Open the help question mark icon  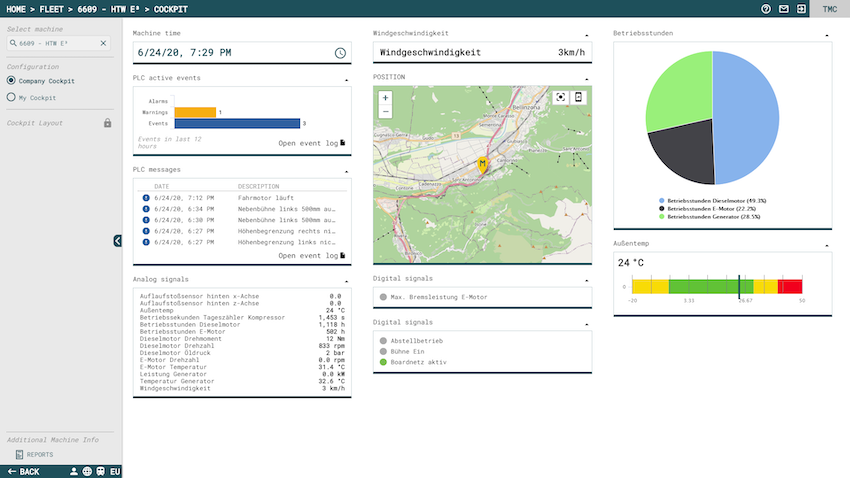point(765,9)
